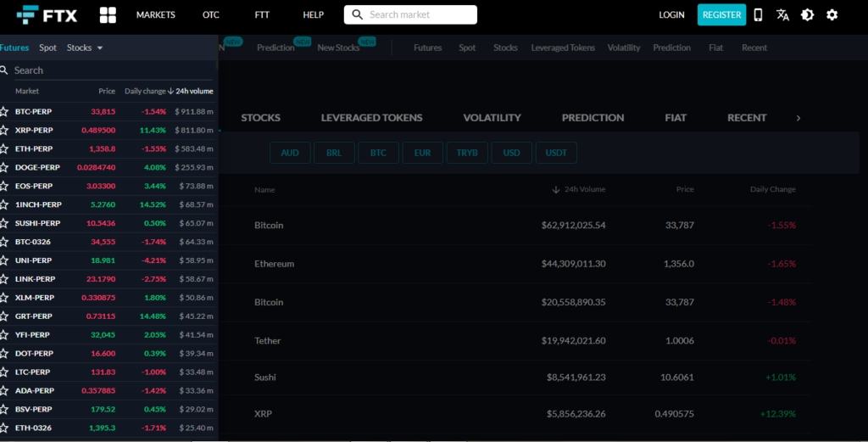Image resolution: width=868 pixels, height=442 pixels.
Task: Select the VOLATILITY category tab
Action: tap(492, 117)
